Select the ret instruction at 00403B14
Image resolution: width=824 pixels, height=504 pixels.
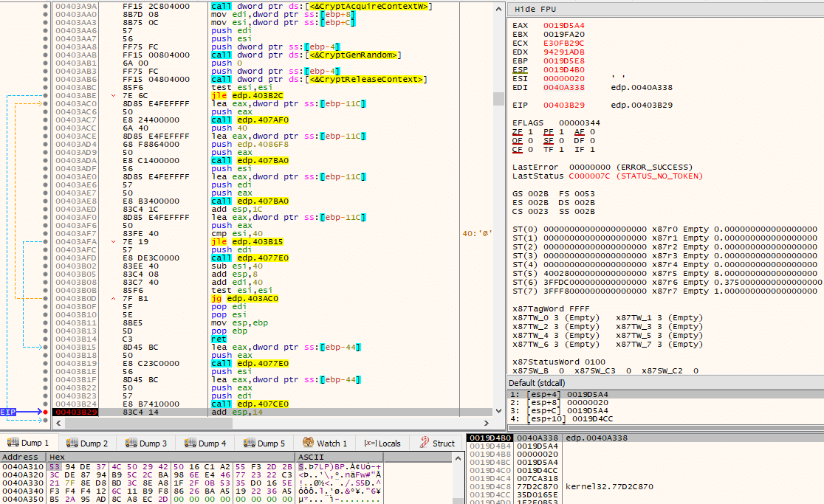pyautogui.click(x=219, y=339)
